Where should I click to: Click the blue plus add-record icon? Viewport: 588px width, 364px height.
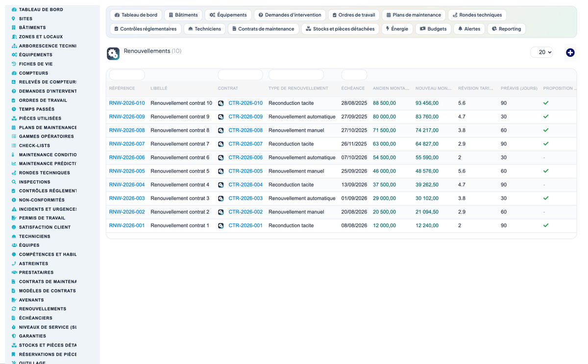click(570, 52)
